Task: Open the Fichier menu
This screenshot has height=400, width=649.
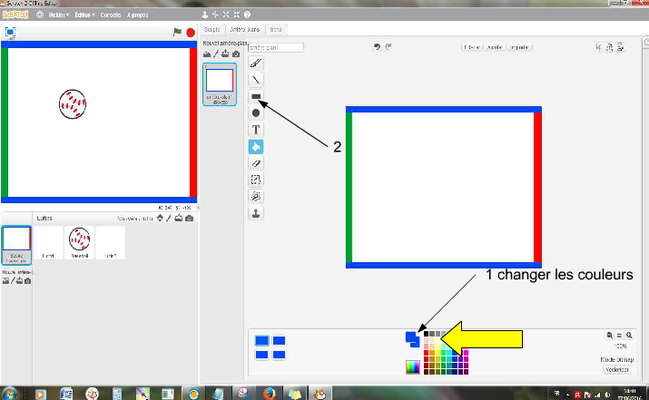Action: pos(59,15)
